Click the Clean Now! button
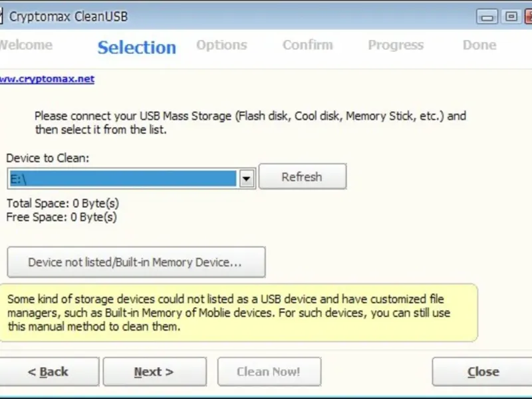The width and height of the screenshot is (532, 399). (269, 372)
